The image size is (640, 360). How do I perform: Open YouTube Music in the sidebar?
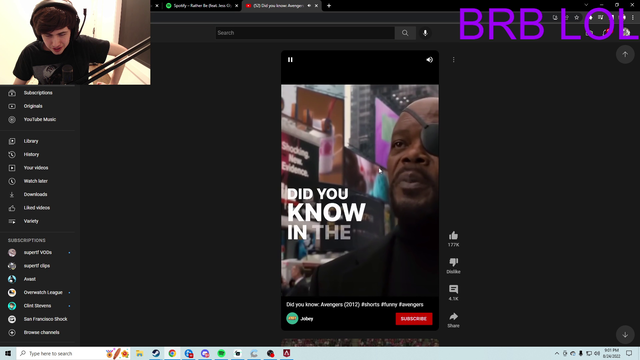(40, 120)
